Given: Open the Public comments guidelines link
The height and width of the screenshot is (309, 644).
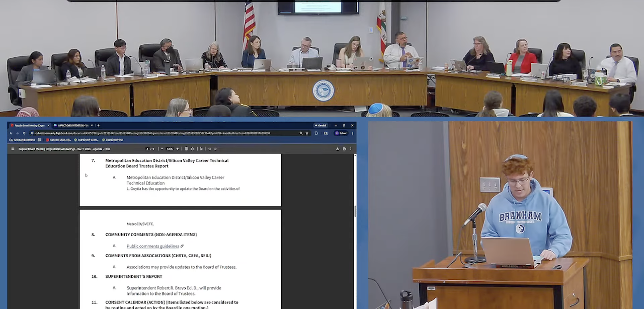Looking at the screenshot, I should click(x=153, y=246).
